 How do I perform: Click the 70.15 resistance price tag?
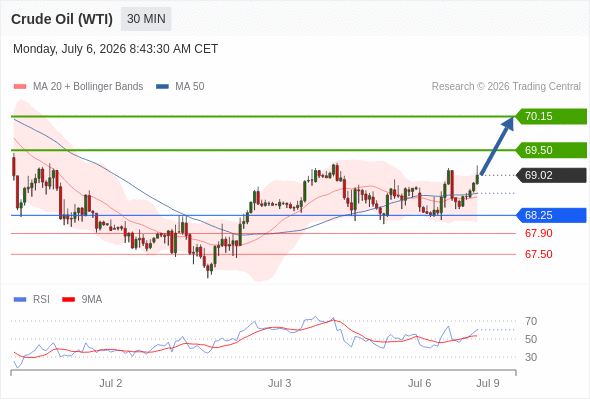551,116
